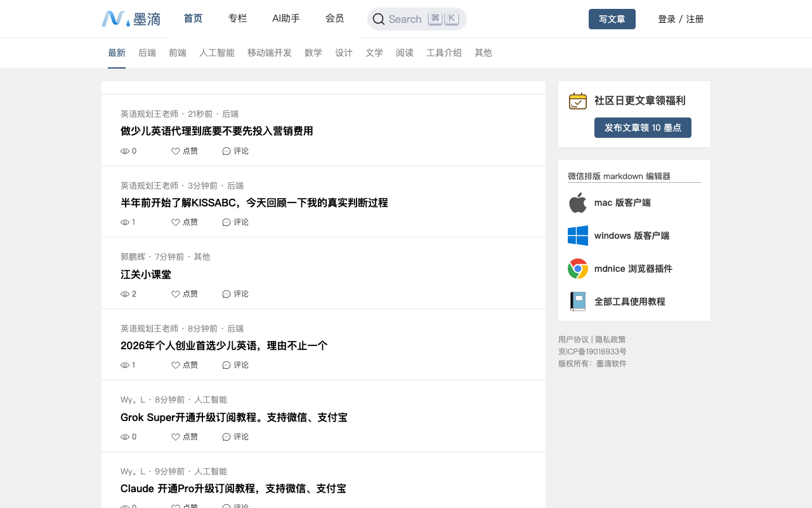Viewport: 812px width, 508px height.
Task: Click heart icon on Grok Super post
Action: (176, 437)
